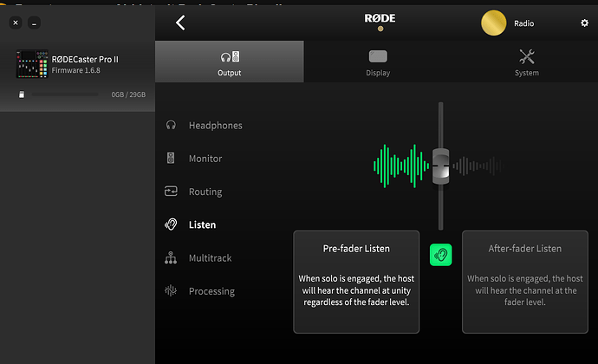Click the Headphones icon in sidebar
The height and width of the screenshot is (364, 598).
click(x=171, y=126)
